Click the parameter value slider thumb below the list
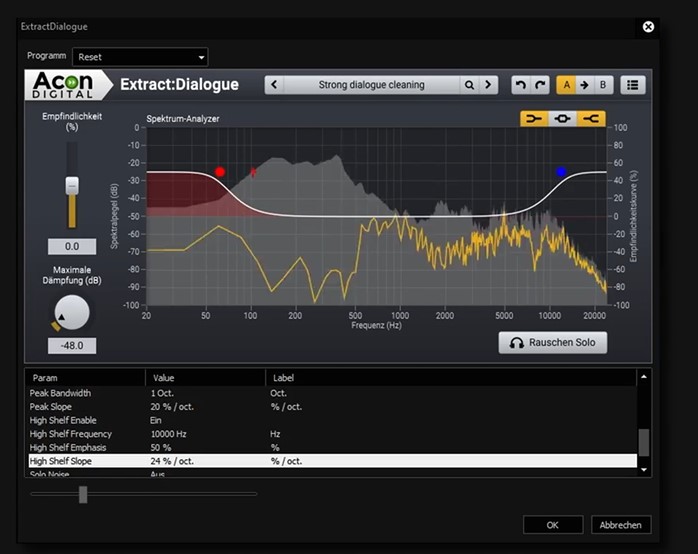Viewport: 698px width, 554px height. (x=83, y=494)
